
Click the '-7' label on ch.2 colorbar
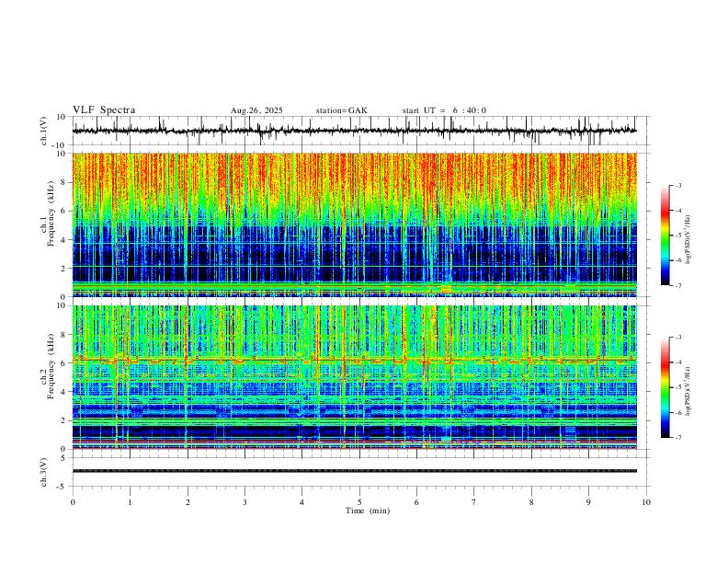pyautogui.click(x=678, y=438)
